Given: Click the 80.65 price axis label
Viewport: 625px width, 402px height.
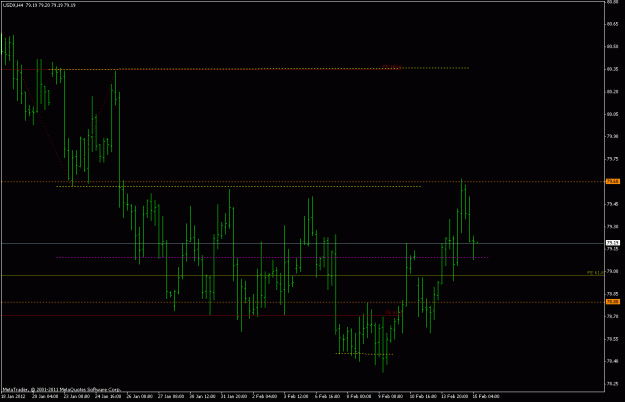Looking at the screenshot, I should (612, 24).
